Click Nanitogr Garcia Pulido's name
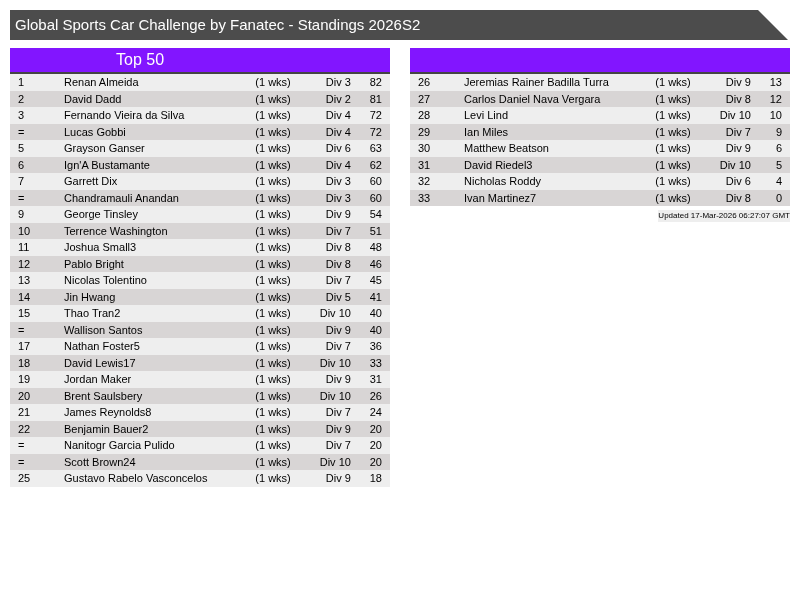The width and height of the screenshot is (800, 600). 119,445
